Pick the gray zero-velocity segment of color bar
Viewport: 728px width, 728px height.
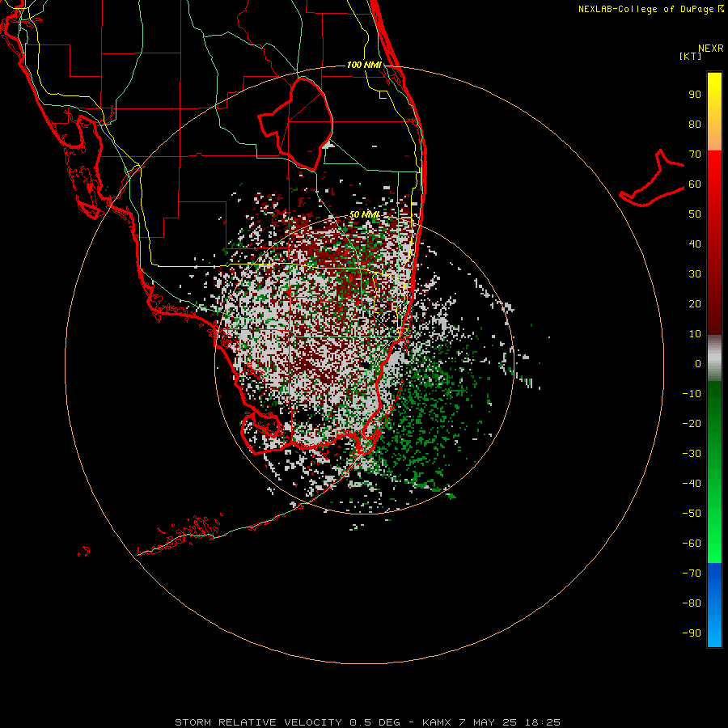[714, 358]
